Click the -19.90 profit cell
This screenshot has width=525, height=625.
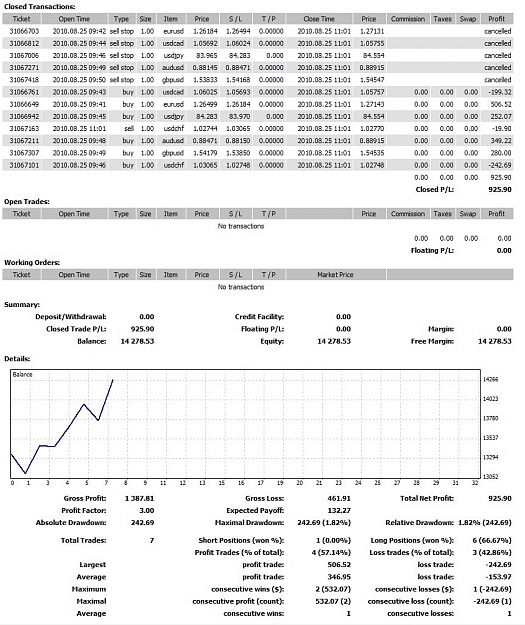point(501,128)
